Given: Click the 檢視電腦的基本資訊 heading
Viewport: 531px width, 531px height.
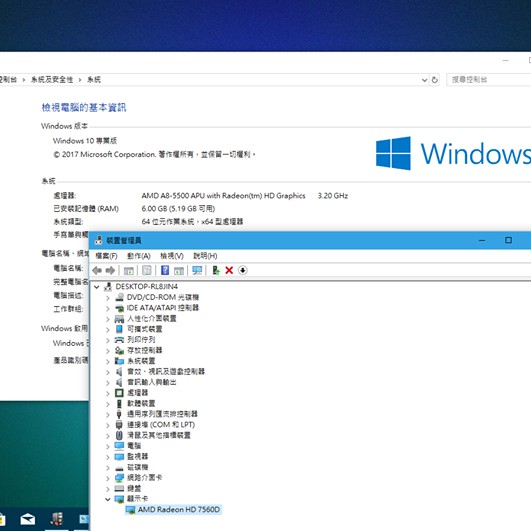Looking at the screenshot, I should (x=84, y=108).
